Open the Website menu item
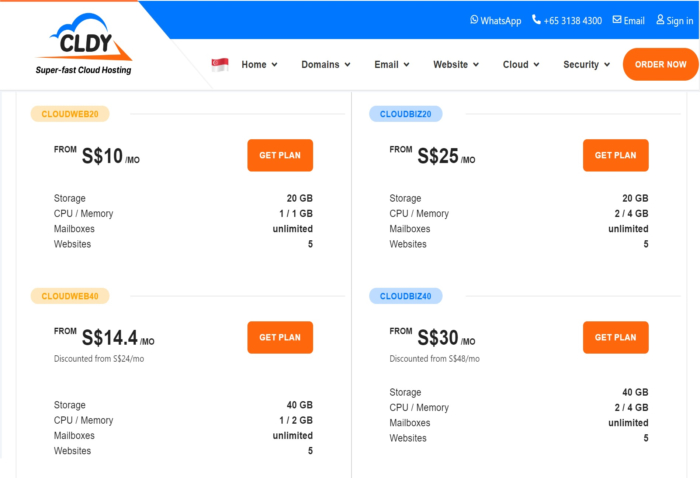Viewport: 700px width, 478px height. coord(450,65)
